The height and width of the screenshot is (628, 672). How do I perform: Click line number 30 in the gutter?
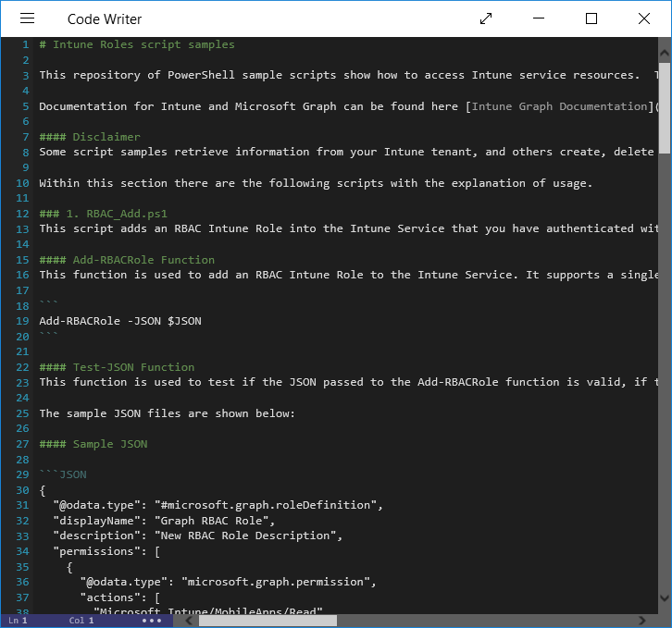point(22,490)
